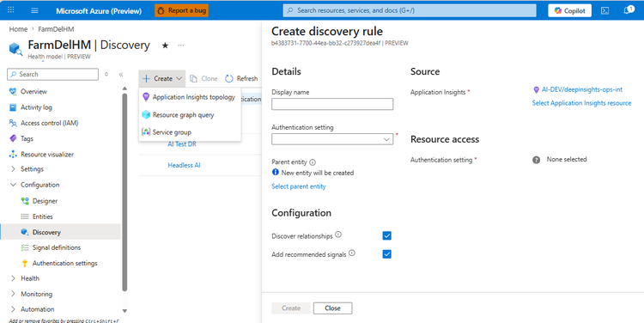
Task: Go to the Home breadcrumb
Action: tap(19, 29)
